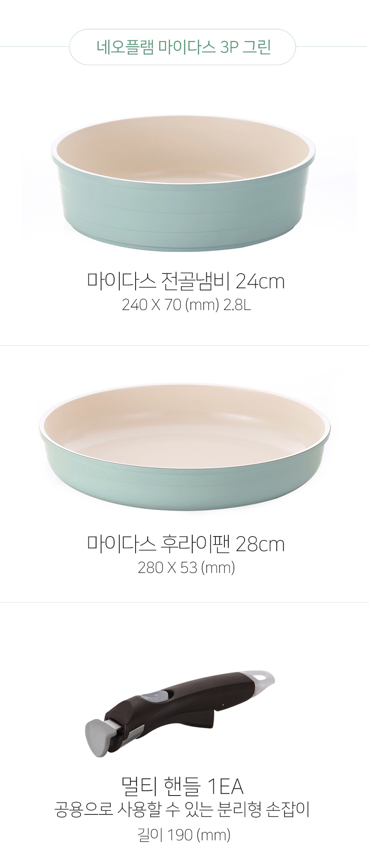Click the gray release button on handle
Image resolution: width=369 pixels, height=868 pixels.
pos(156,696)
